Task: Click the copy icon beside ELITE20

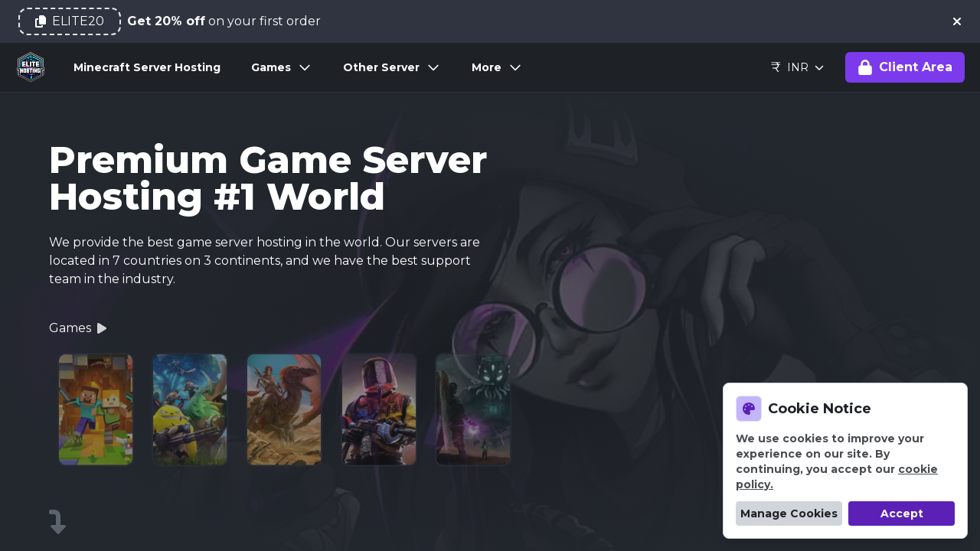Action: tap(41, 21)
